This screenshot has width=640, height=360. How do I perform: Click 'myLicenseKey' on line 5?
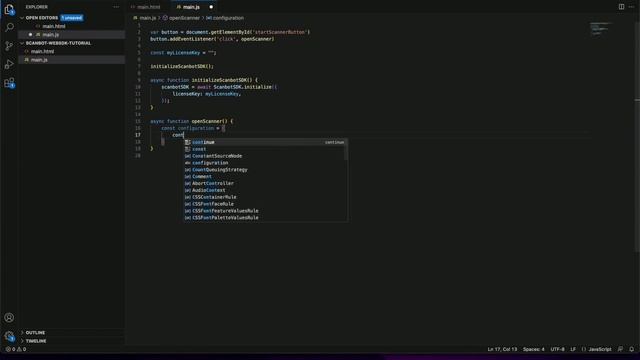tap(183, 53)
